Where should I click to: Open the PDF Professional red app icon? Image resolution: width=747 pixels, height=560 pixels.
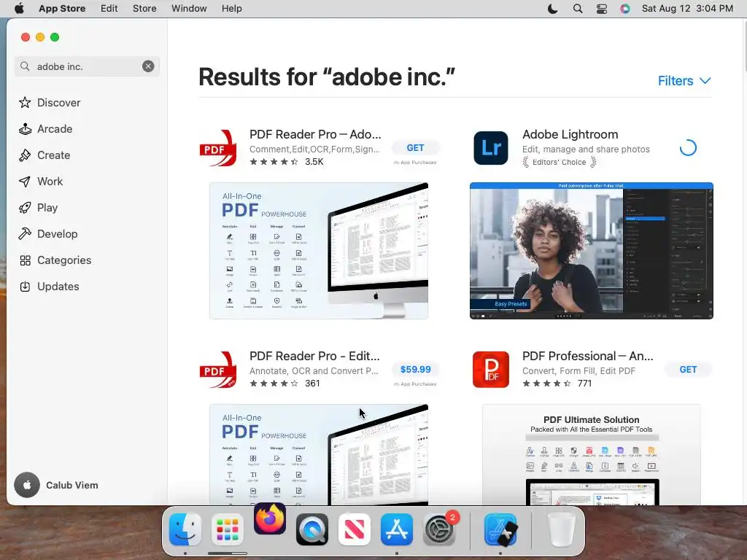[491, 370]
